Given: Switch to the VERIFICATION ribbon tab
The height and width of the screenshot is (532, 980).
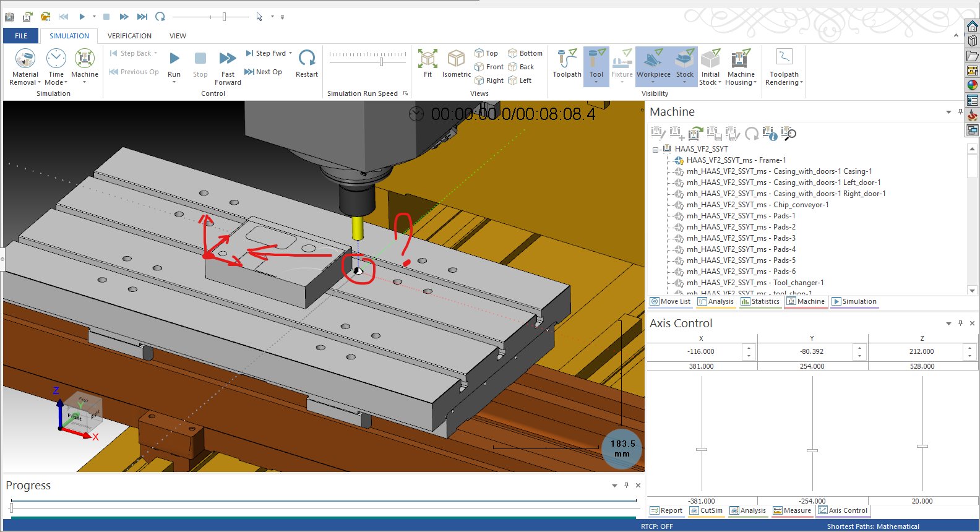Looking at the screenshot, I should click(129, 36).
